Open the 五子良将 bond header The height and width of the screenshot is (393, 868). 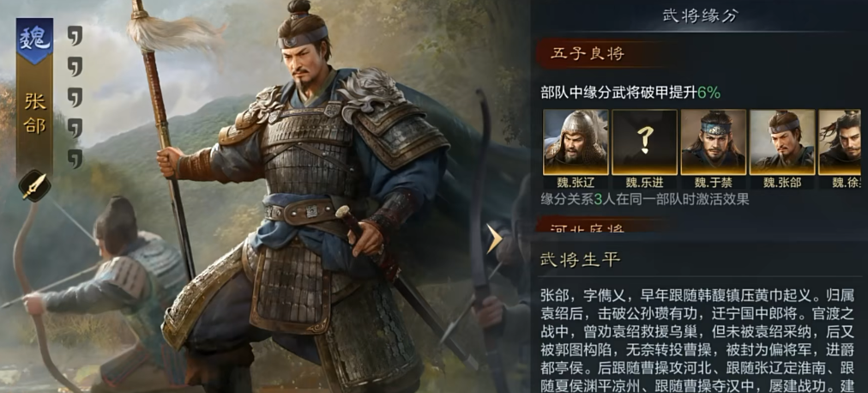[x=588, y=54]
